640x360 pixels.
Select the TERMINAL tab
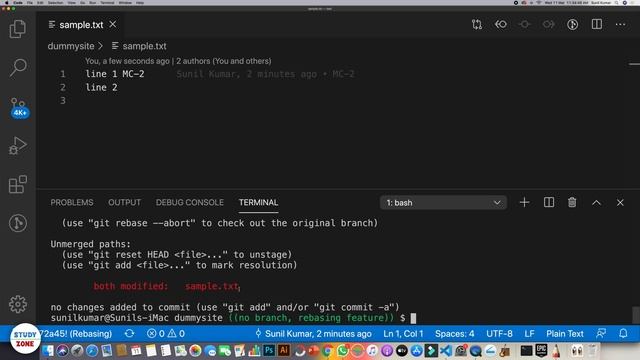click(x=258, y=202)
